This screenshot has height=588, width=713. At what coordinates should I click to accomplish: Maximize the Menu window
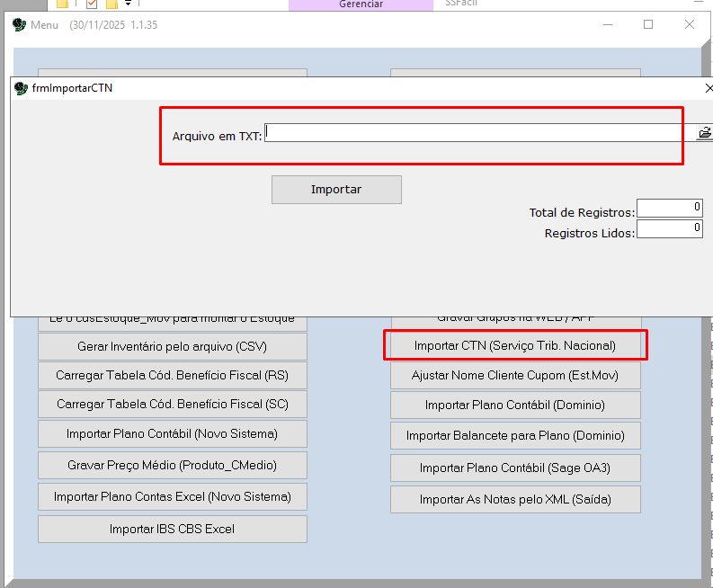point(648,24)
